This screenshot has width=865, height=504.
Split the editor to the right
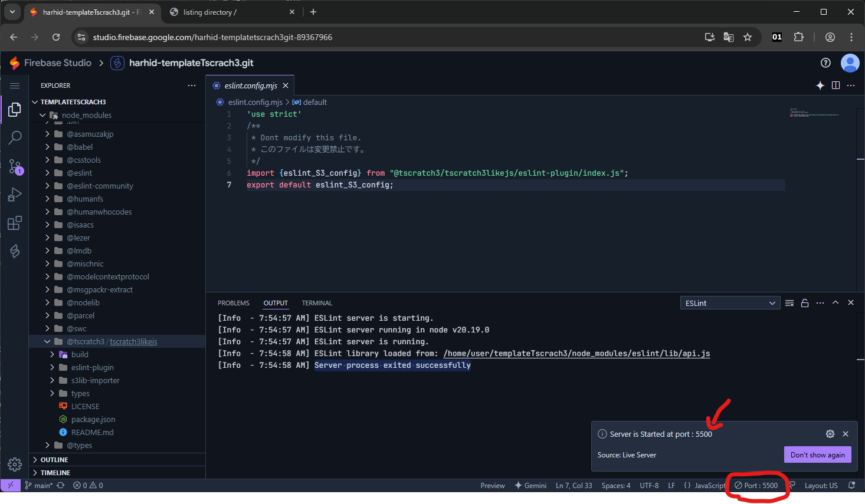[x=835, y=85]
